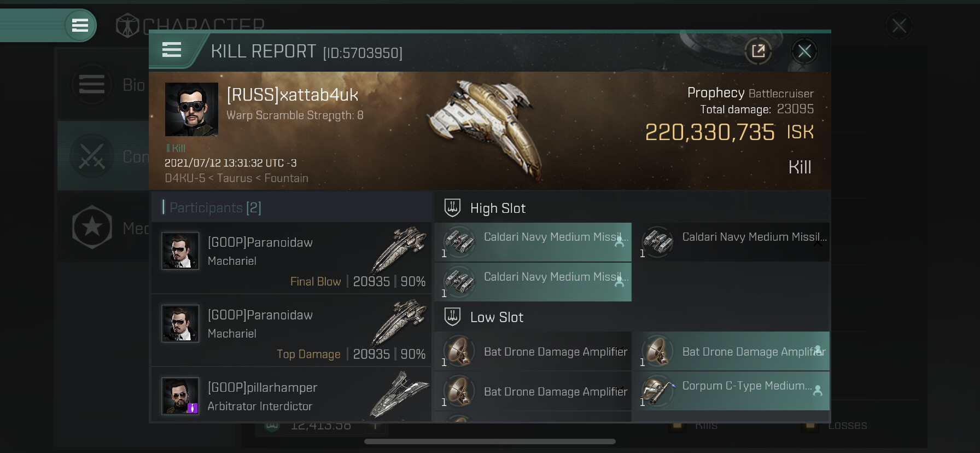Viewport: 980px width, 453px height.
Task: Open pillarhamper's pilot portrait
Action: pyautogui.click(x=180, y=396)
